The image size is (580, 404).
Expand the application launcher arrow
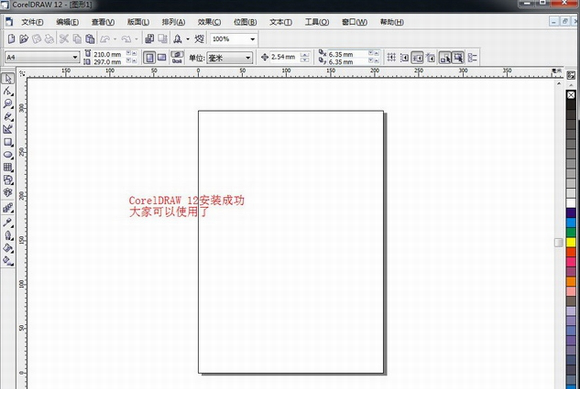point(188,39)
